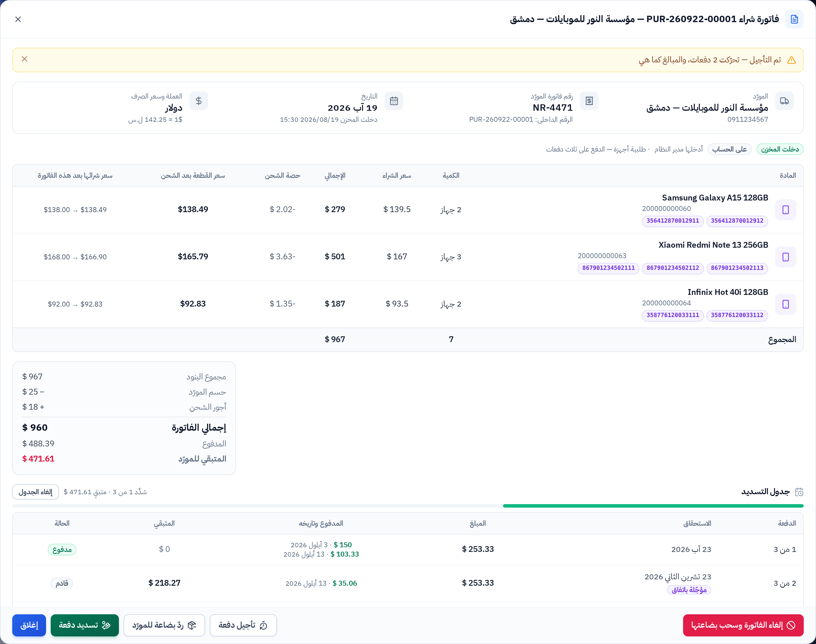Click 'تأجيل دفعة' postpone installment button
Screen dimensions: 816x644
click(243, 625)
